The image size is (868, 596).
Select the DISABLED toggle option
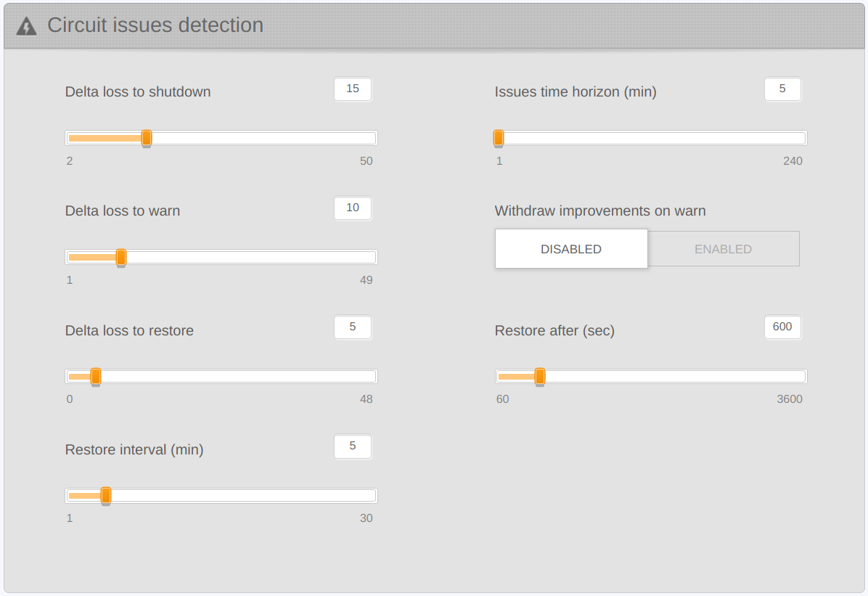pos(571,249)
